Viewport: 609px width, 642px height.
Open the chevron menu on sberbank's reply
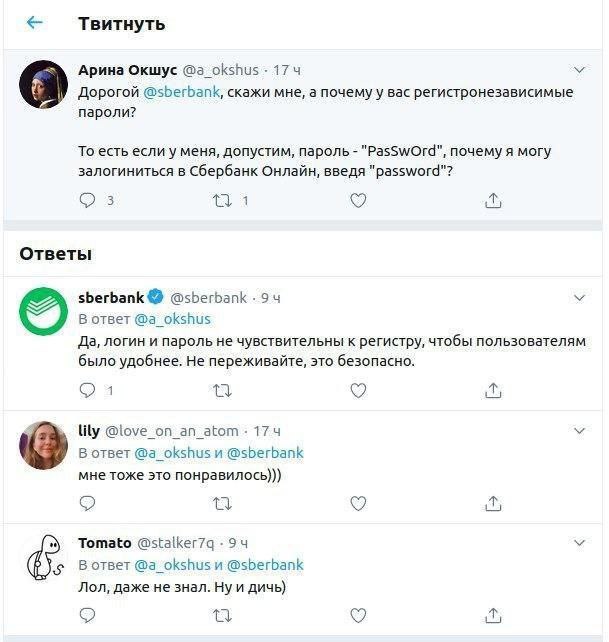579,298
